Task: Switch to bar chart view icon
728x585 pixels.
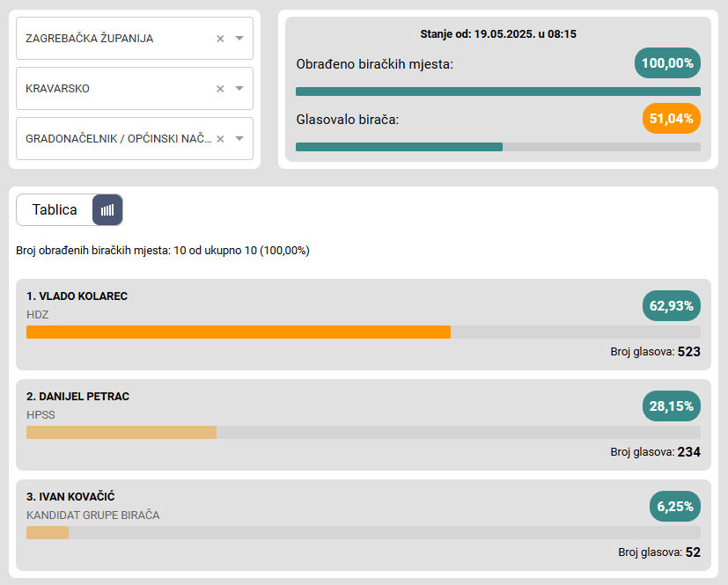Action: (x=107, y=210)
